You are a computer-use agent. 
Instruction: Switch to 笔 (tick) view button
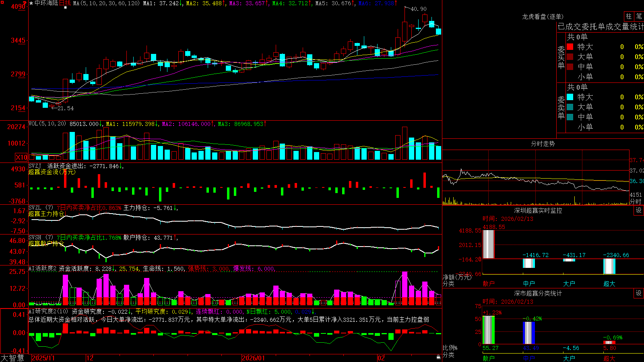click(639, 16)
